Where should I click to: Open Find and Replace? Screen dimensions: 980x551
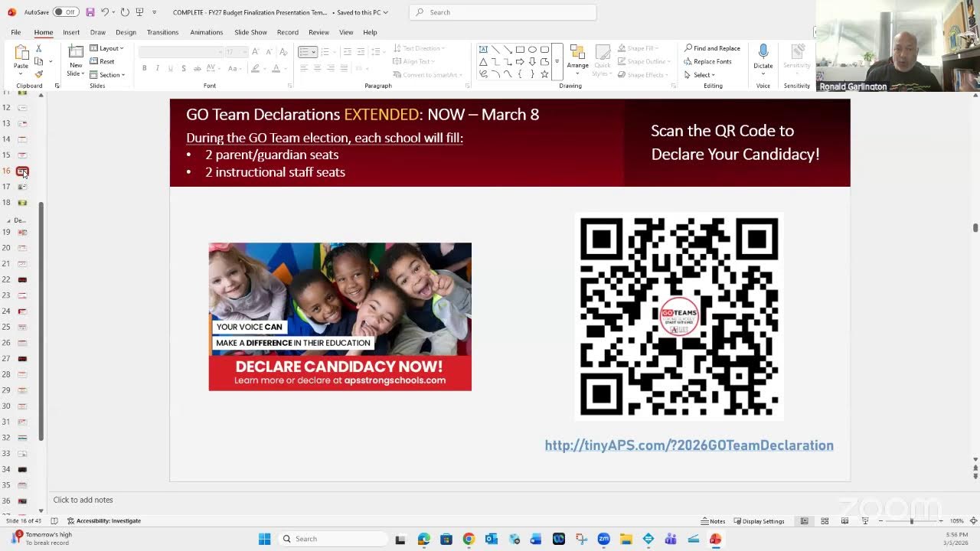(x=712, y=48)
